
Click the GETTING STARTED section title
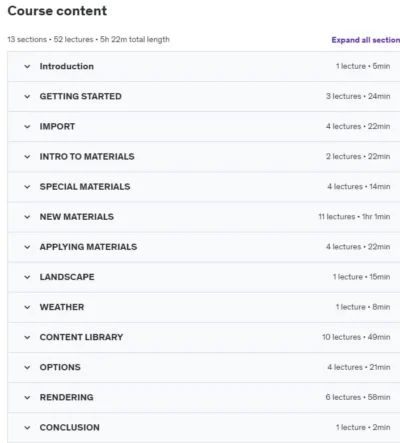[x=81, y=96]
